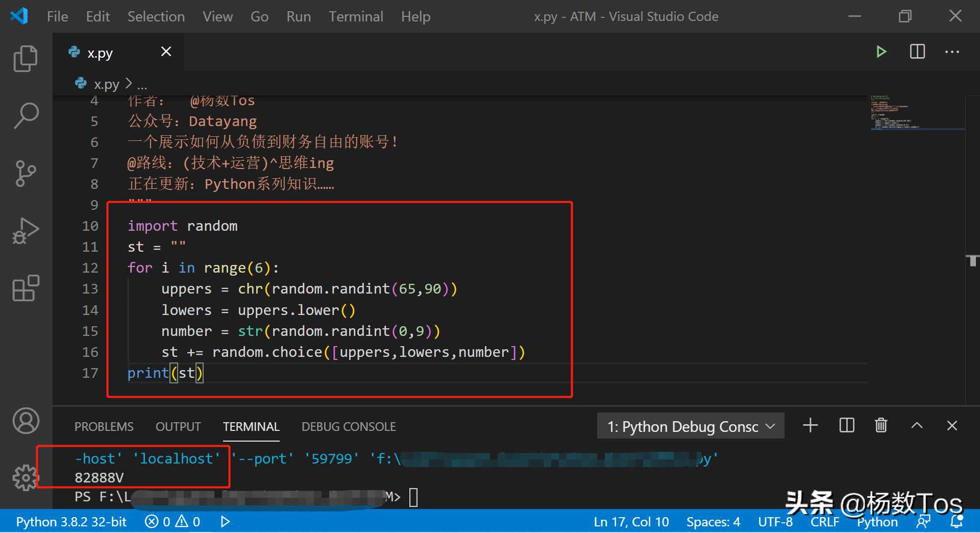Image resolution: width=980 pixels, height=533 pixels.
Task: Select Python 3.8.2 32-bit interpreter
Action: [71, 522]
